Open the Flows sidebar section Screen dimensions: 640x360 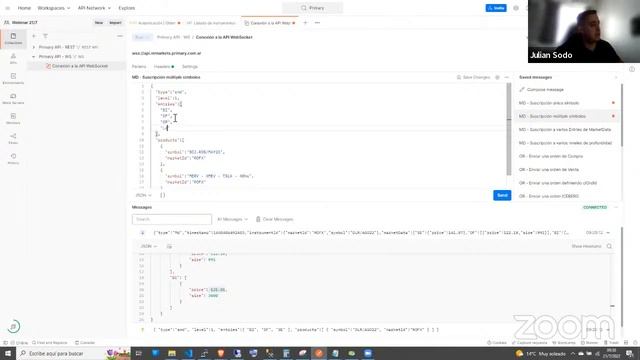[x=13, y=139]
